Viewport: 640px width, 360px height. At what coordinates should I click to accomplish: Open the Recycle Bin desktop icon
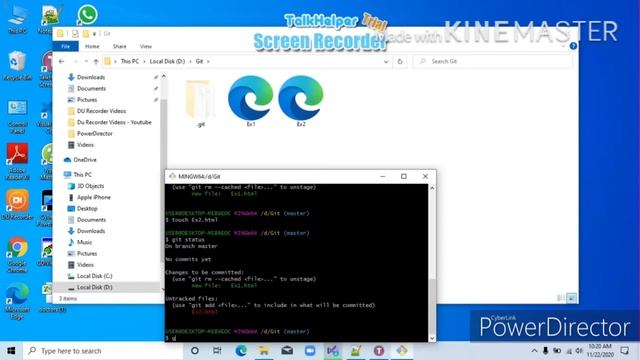(17, 65)
